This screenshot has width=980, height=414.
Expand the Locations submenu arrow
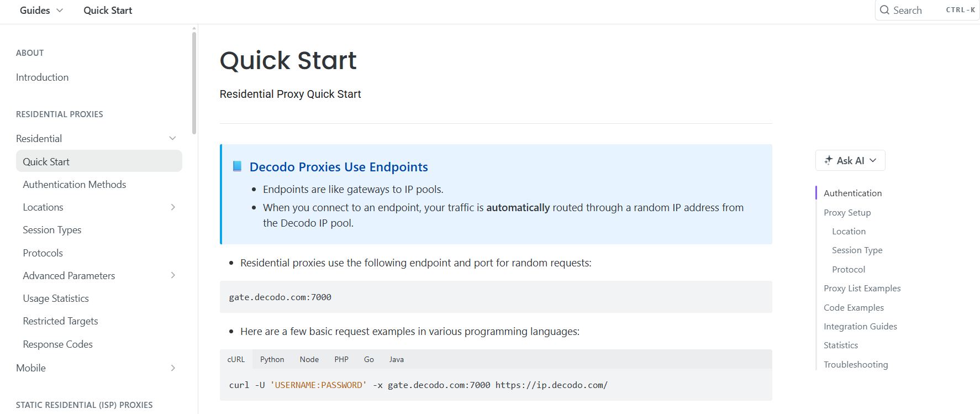(173, 207)
